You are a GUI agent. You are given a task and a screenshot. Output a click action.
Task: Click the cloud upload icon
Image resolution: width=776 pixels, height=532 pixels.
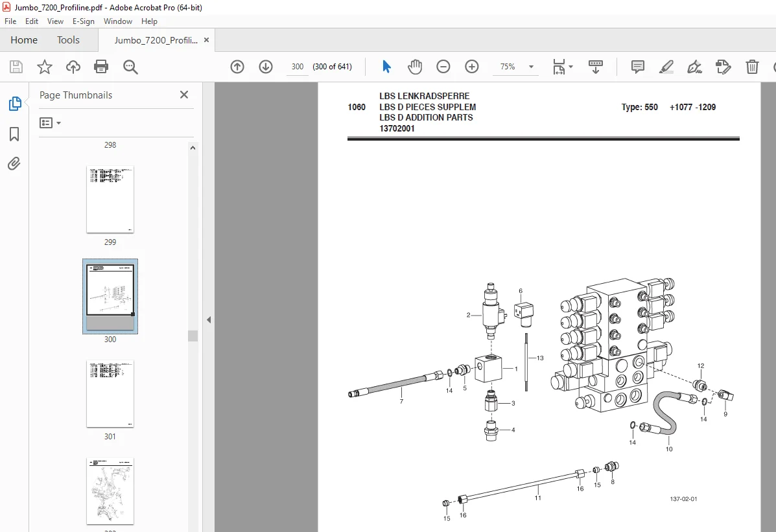[73, 67]
